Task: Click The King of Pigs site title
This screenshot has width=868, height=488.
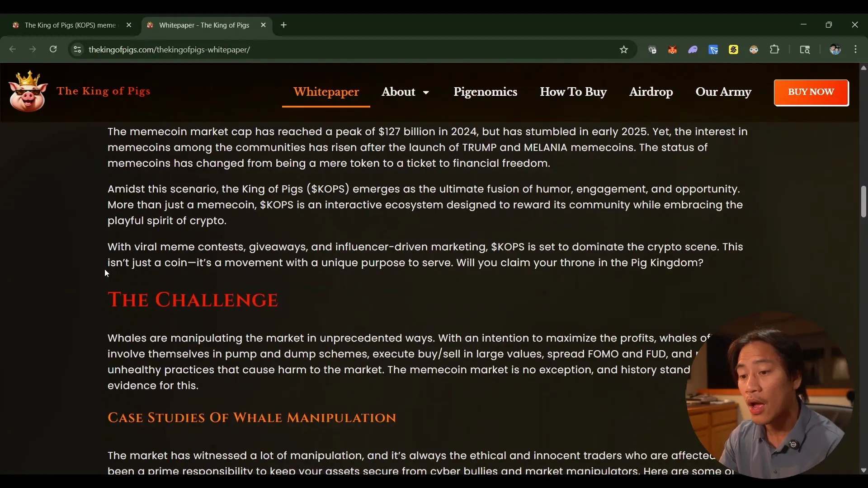Action: (x=104, y=91)
